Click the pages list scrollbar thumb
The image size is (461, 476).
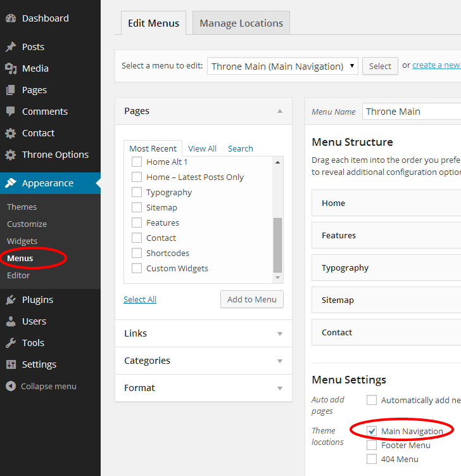pos(277,245)
